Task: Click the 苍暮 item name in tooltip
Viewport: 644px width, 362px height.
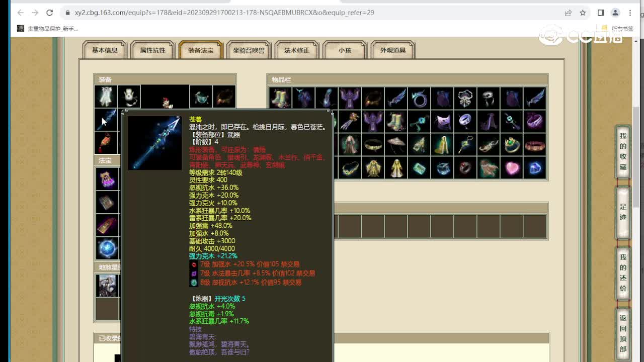Action: click(196, 120)
